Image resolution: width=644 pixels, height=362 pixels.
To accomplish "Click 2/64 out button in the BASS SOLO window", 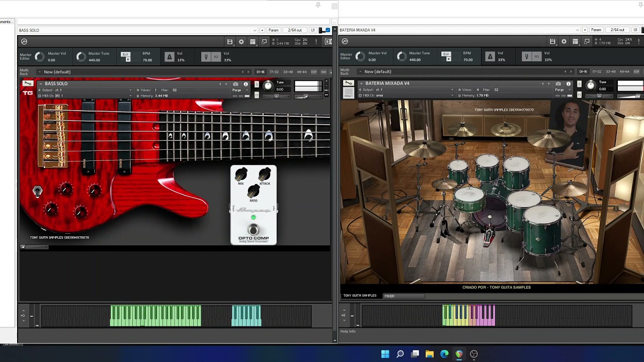I will point(295,30).
